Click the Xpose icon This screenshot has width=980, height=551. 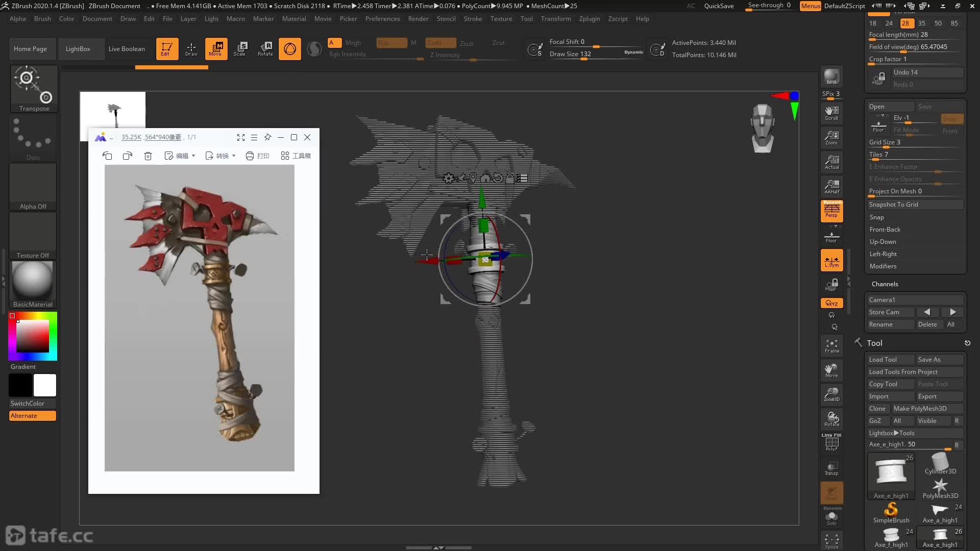[x=831, y=541]
